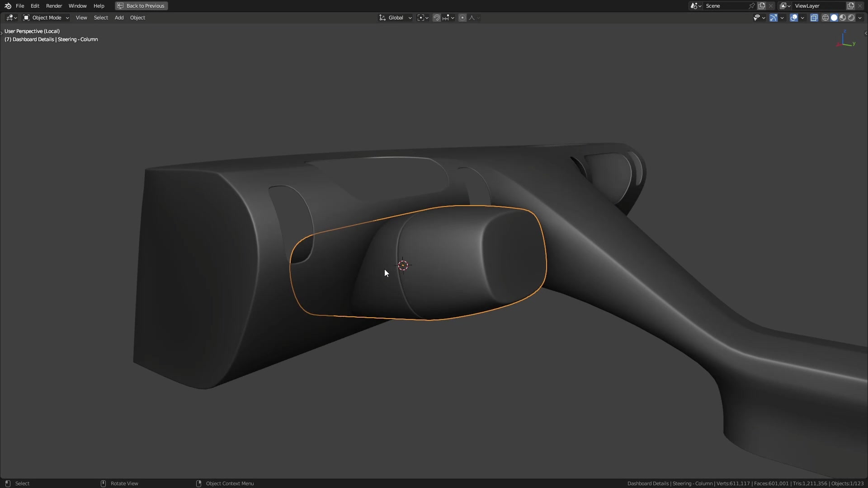
Task: Browse view layers icon
Action: click(x=785, y=6)
